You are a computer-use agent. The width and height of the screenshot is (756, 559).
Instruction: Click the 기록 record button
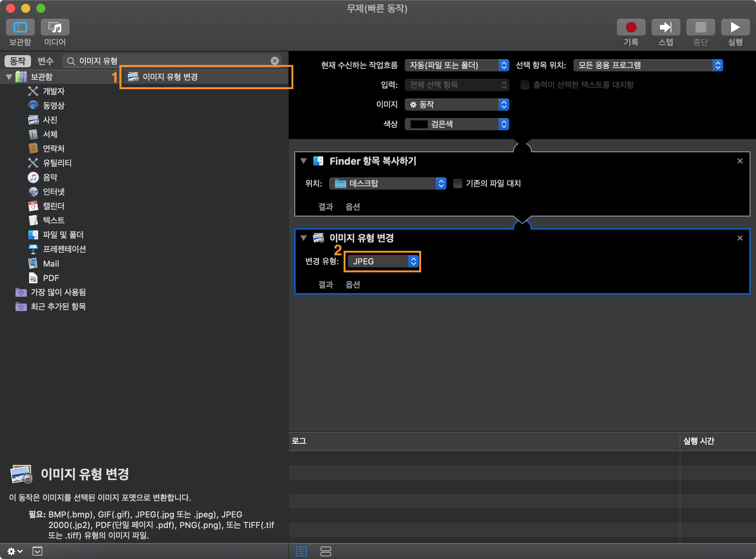click(631, 28)
